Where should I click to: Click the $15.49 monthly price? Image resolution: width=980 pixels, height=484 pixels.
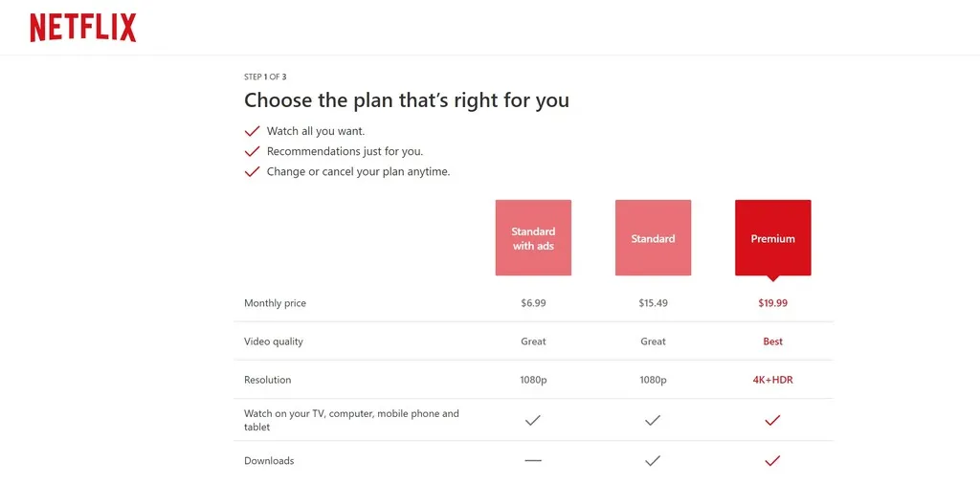pos(653,303)
